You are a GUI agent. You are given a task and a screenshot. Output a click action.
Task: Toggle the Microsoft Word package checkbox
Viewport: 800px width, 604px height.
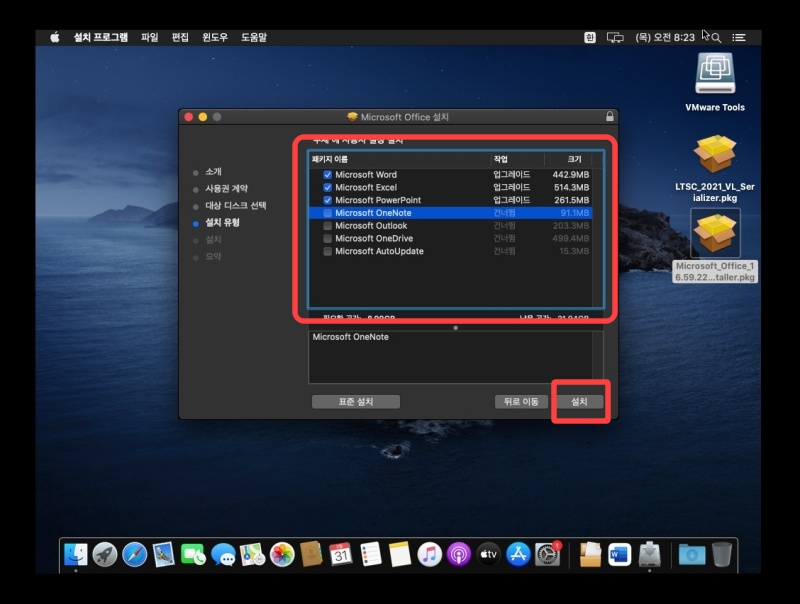pyautogui.click(x=328, y=174)
